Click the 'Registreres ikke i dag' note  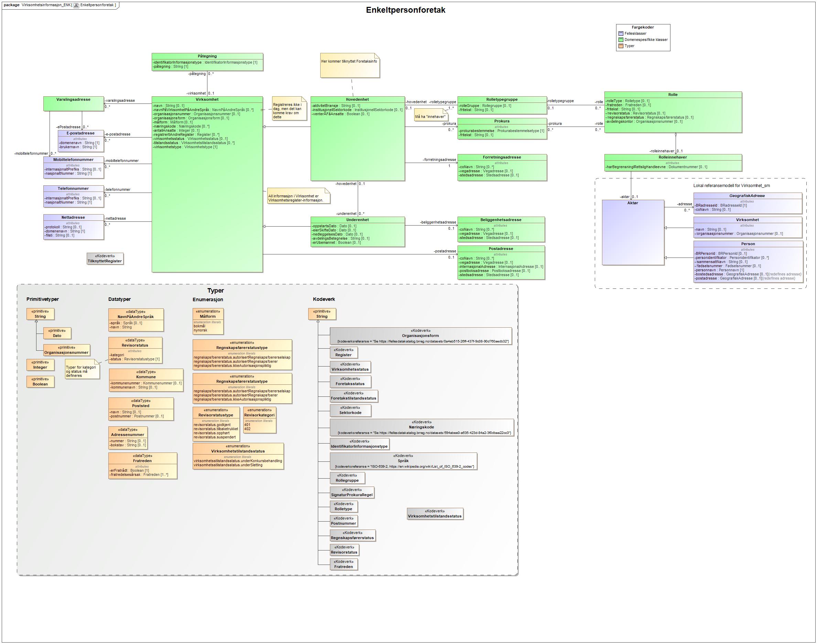289,109
